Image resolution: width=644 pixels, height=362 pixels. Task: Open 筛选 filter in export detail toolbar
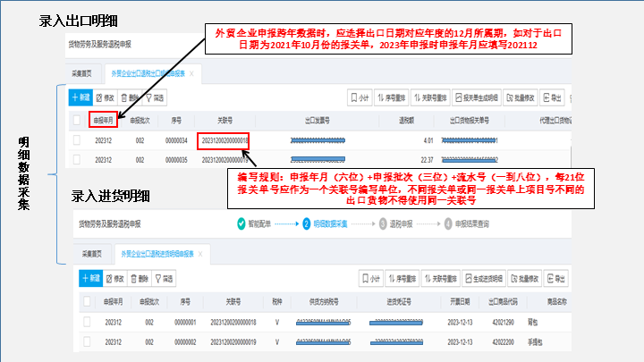coord(155,97)
